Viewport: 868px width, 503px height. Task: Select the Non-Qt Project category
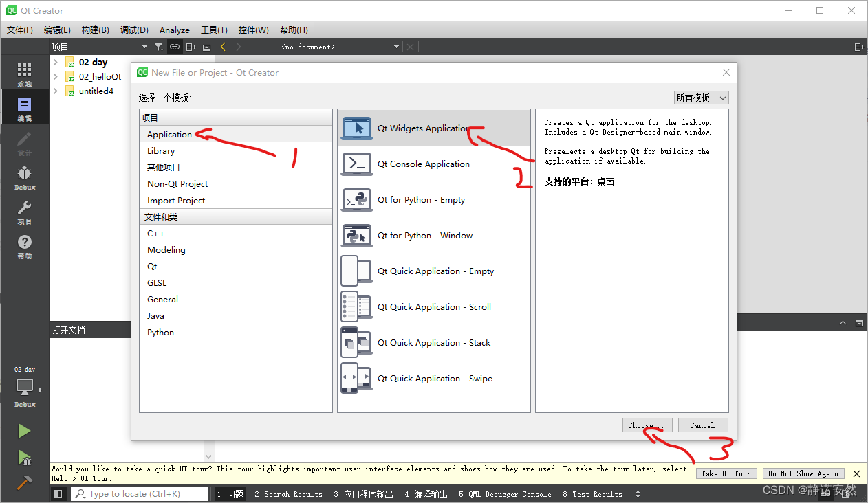pos(236,183)
